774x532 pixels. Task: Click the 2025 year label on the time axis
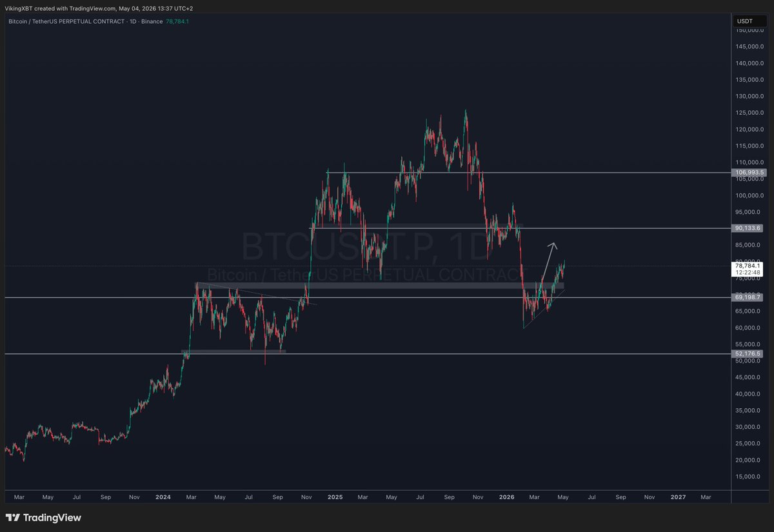click(334, 497)
